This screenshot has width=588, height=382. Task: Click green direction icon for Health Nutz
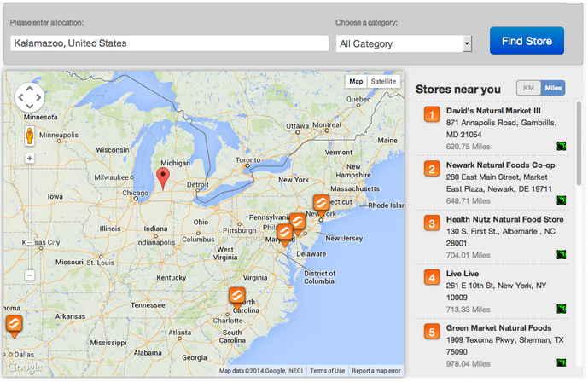click(x=561, y=255)
